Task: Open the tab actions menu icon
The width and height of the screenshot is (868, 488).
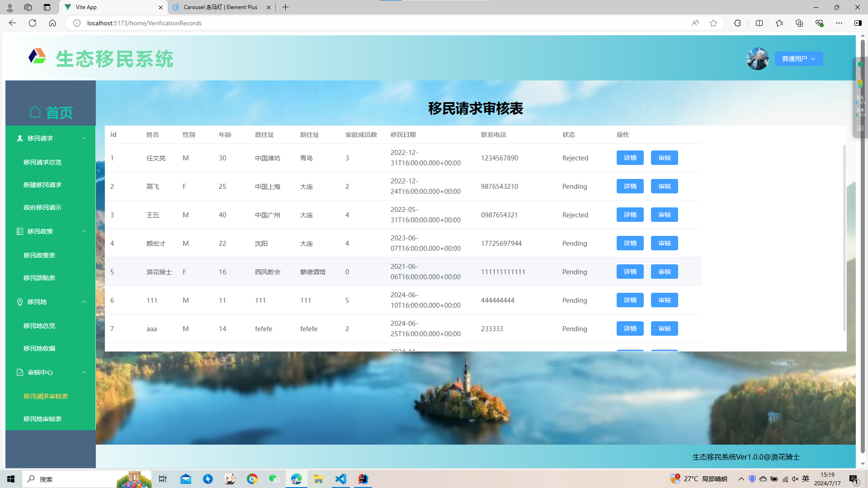Action: pos(47,7)
